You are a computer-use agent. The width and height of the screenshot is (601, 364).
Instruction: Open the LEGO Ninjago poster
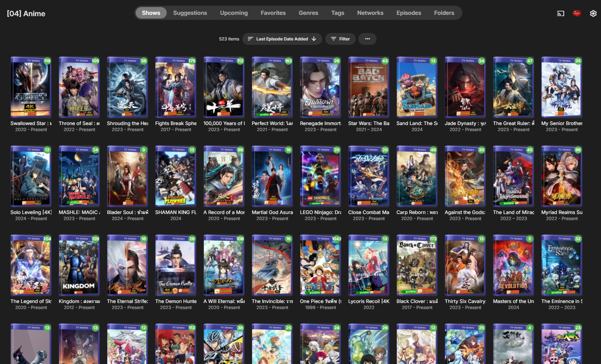(x=321, y=176)
